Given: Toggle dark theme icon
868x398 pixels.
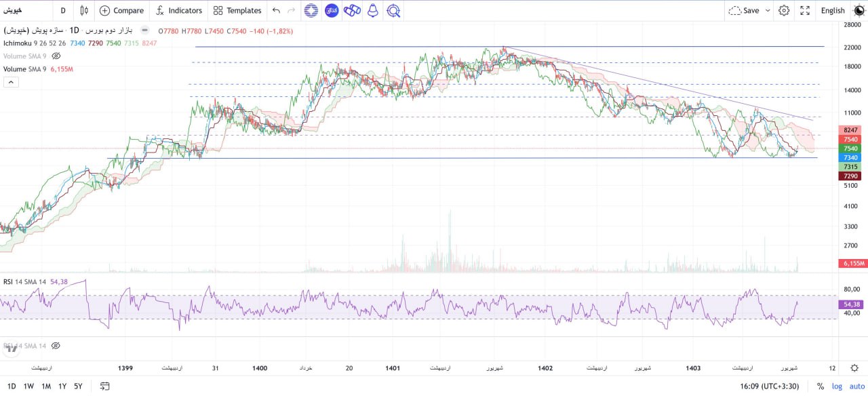Looking at the screenshot, I should [859, 10].
